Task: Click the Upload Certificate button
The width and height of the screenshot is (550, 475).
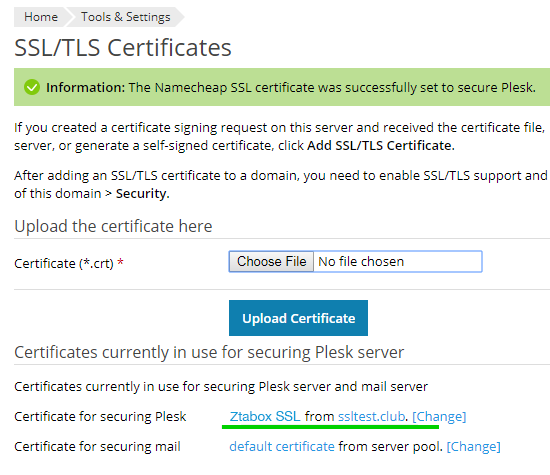Action: click(299, 318)
